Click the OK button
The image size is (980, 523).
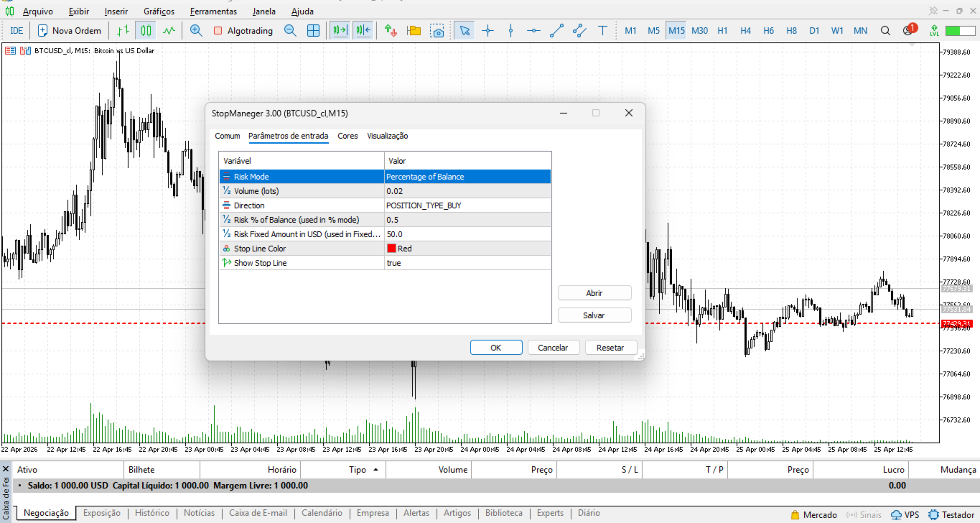coord(495,348)
